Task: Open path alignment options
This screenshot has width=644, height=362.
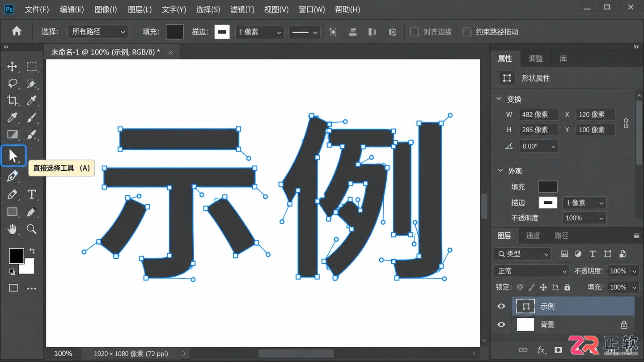Action: click(352, 32)
